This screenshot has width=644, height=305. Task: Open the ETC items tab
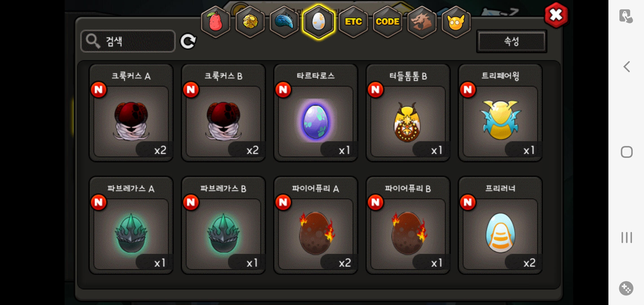tap(353, 22)
